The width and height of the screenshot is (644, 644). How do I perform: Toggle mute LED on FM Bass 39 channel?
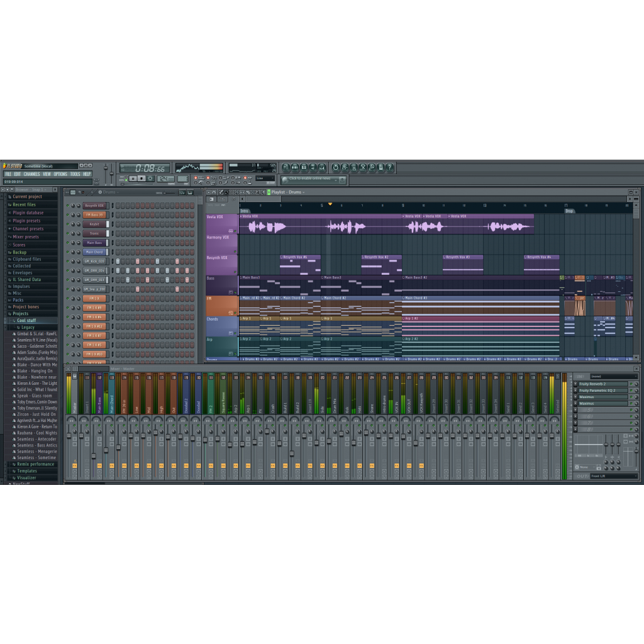pyautogui.click(x=67, y=215)
